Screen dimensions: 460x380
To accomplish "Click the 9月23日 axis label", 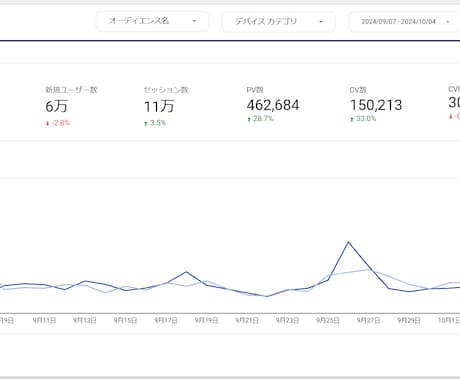I will click(x=287, y=320).
